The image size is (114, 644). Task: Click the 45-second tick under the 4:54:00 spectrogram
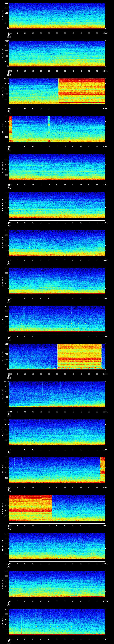[81, 412]
